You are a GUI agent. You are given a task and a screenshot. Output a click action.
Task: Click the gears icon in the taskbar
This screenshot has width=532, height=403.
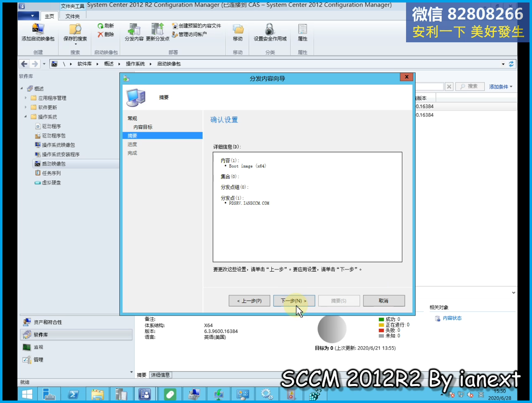tap(266, 394)
